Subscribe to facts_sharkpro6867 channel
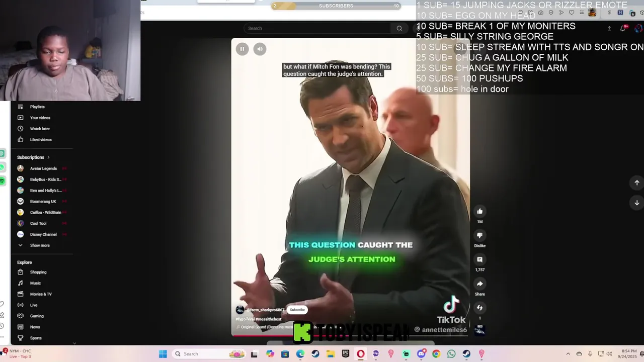The image size is (644, 362). point(297,310)
